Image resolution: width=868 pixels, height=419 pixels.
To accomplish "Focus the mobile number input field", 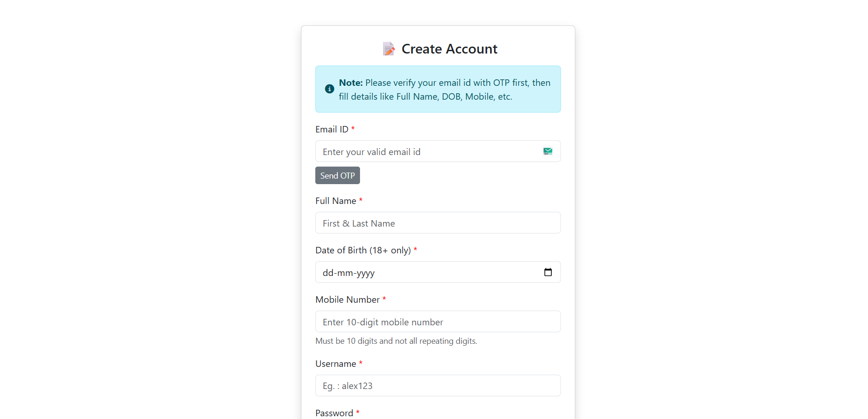I will [438, 322].
